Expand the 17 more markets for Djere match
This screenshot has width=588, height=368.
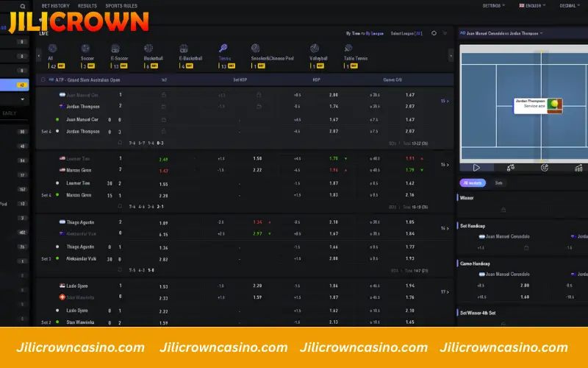[445, 291]
